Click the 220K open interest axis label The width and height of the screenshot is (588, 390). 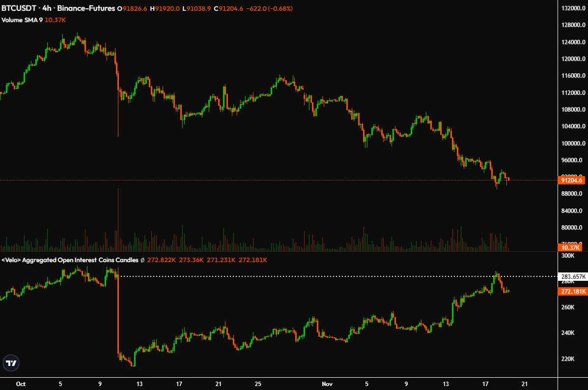[567, 359]
